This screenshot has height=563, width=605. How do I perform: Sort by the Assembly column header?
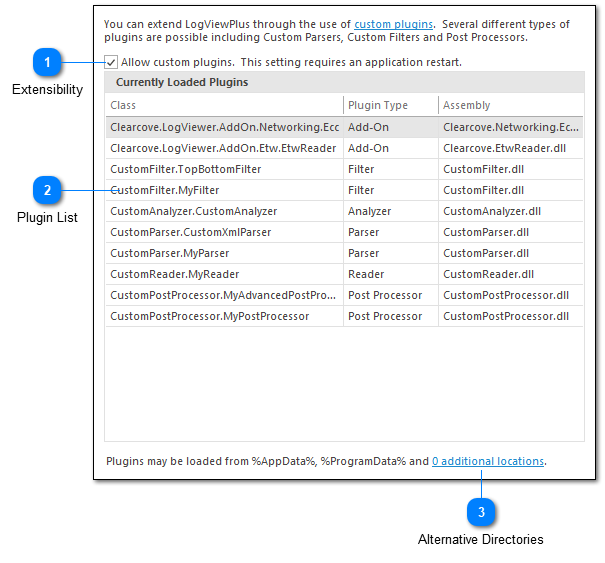511,105
